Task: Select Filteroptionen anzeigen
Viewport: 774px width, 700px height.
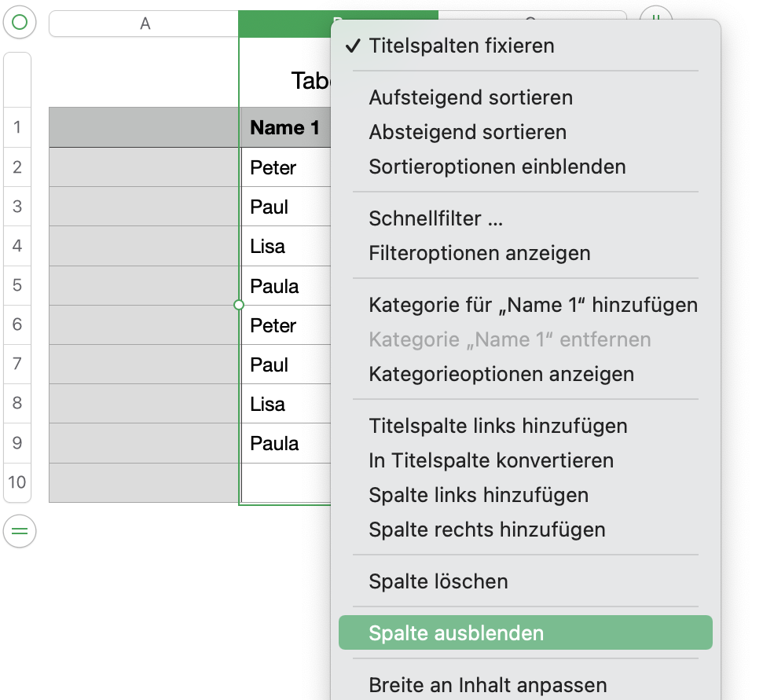Action: (x=479, y=254)
